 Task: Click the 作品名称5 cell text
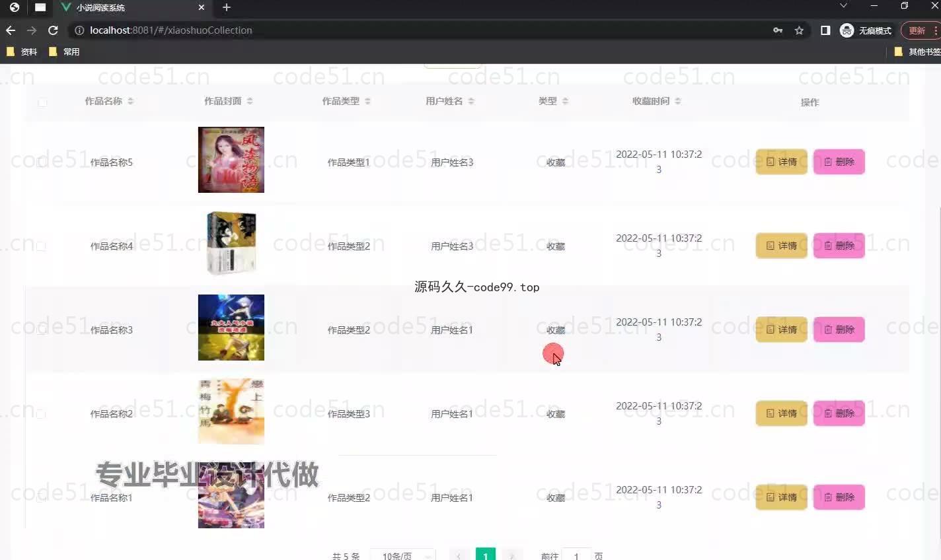click(111, 162)
